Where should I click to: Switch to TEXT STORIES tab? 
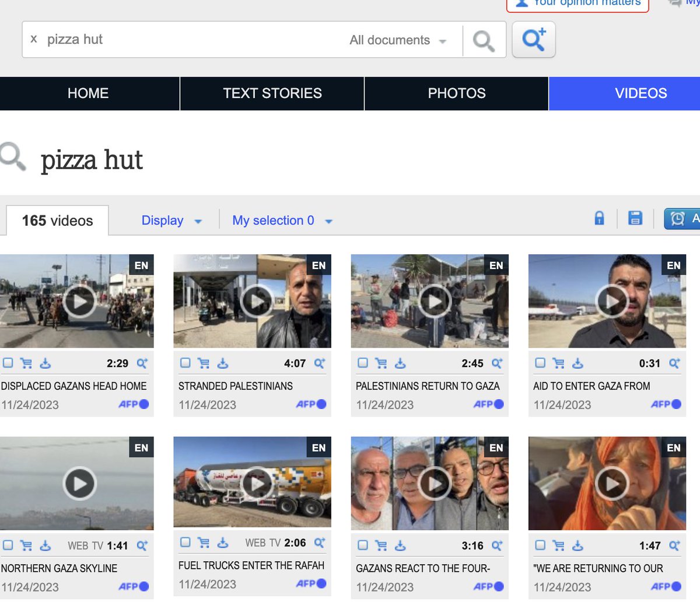click(x=272, y=93)
